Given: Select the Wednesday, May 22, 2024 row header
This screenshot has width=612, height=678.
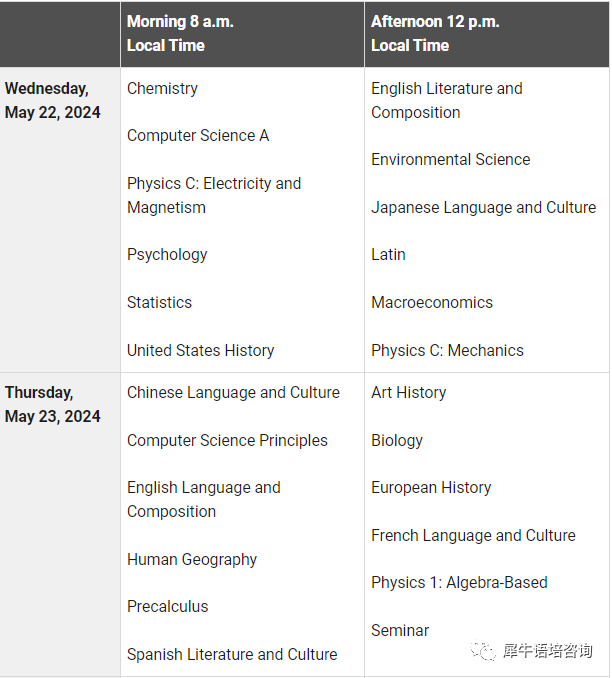Looking at the screenshot, I should (53, 100).
